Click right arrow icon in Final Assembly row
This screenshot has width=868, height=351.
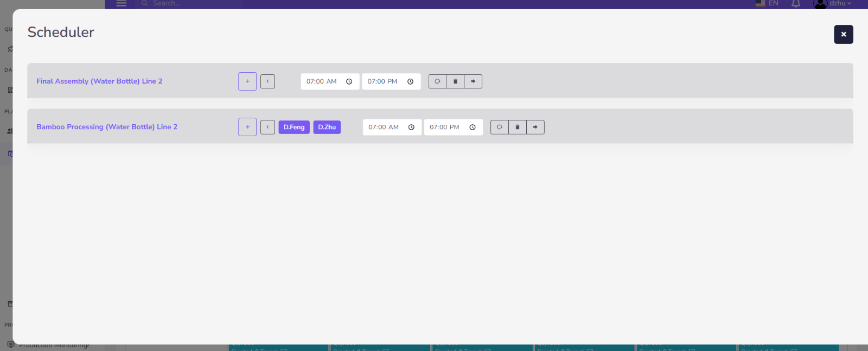(x=473, y=81)
